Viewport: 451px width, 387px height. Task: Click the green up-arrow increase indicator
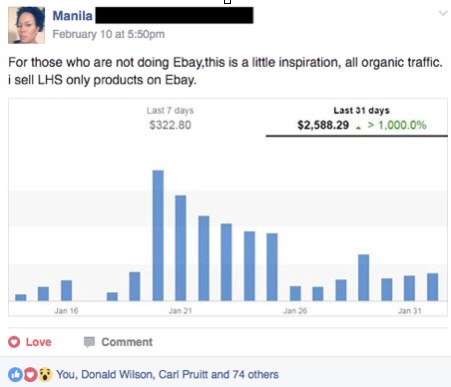coord(358,127)
